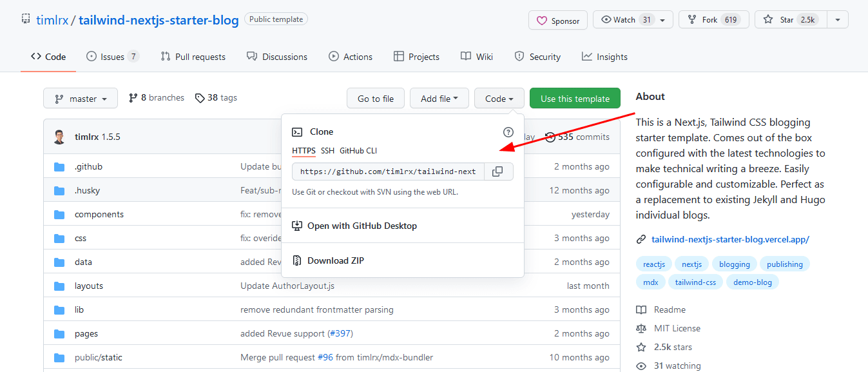View the 535 commits history
Image resolution: width=868 pixels, height=372 pixels.
[577, 137]
